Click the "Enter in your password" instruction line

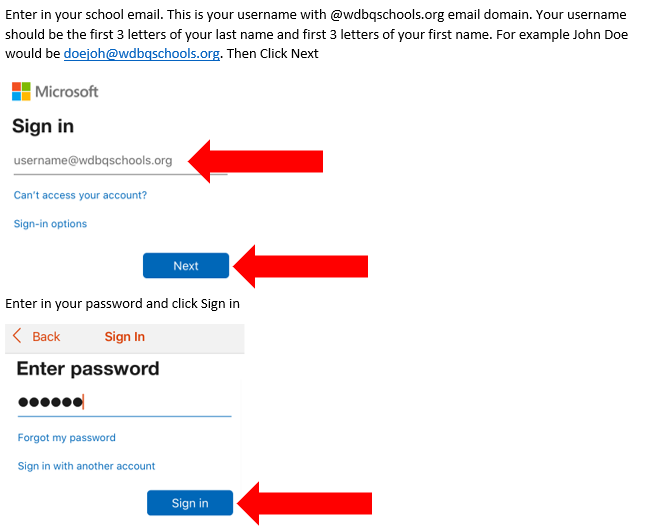click(x=122, y=303)
